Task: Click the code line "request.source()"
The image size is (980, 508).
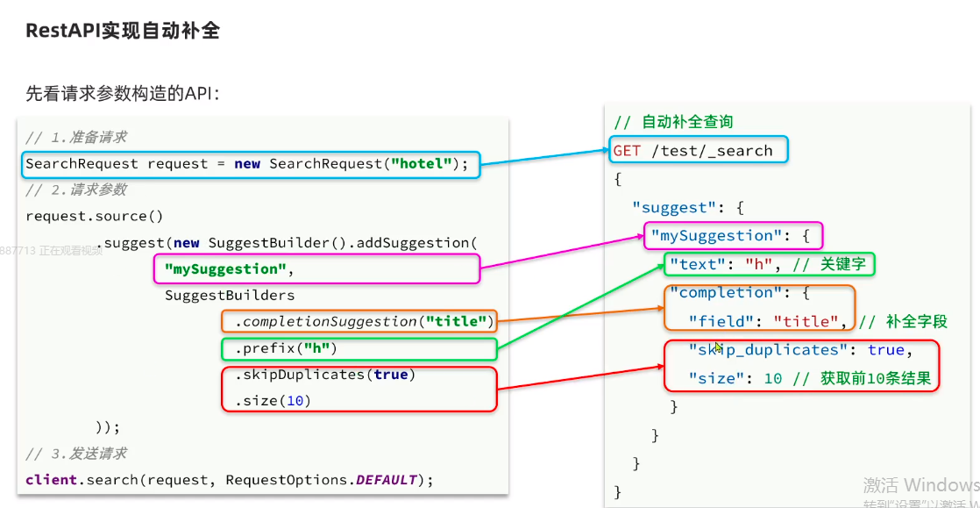Action: point(95,217)
